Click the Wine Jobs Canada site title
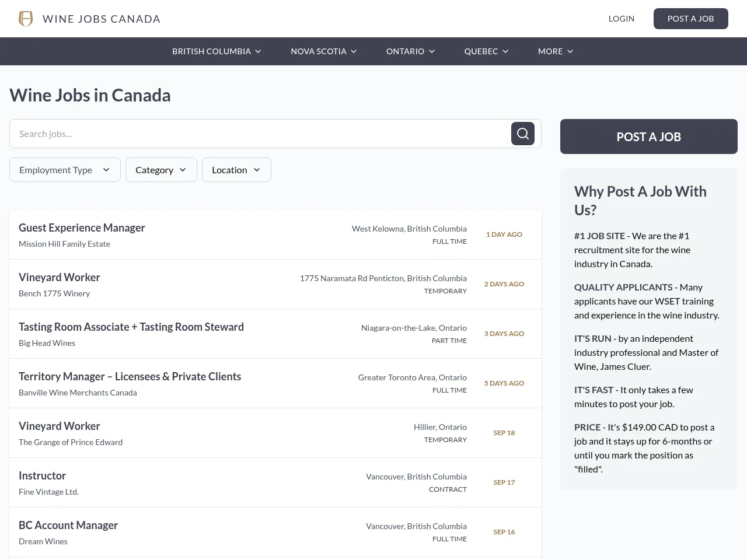Screen dimensions: 747x560 click(x=102, y=19)
